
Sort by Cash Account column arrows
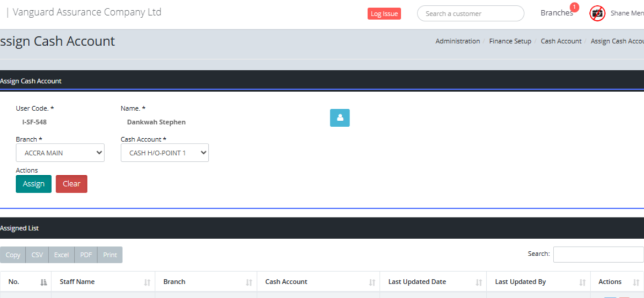371,282
